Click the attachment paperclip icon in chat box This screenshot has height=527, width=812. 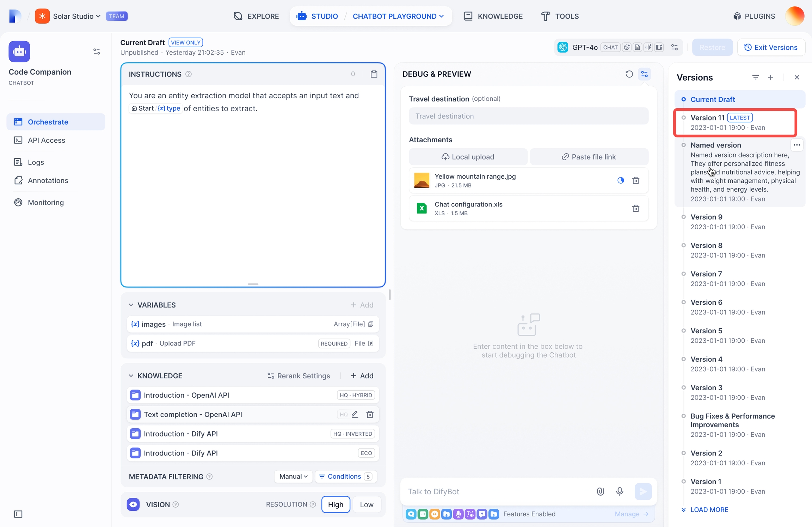[x=601, y=491]
